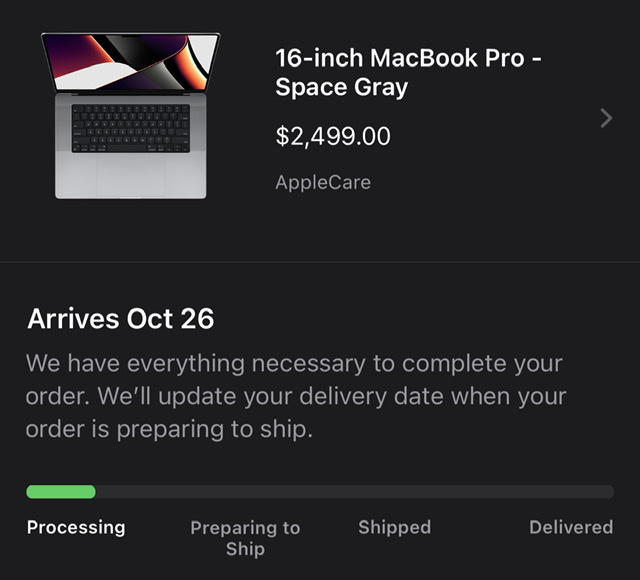
Task: Tap the Arrives Oct 26 heading
Action: click(x=120, y=319)
